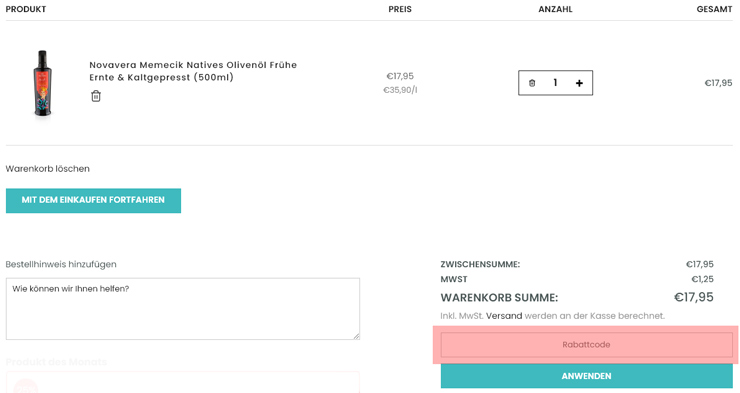Click the PREIS column header
Viewport: 740px width, 393px height.
coord(400,9)
